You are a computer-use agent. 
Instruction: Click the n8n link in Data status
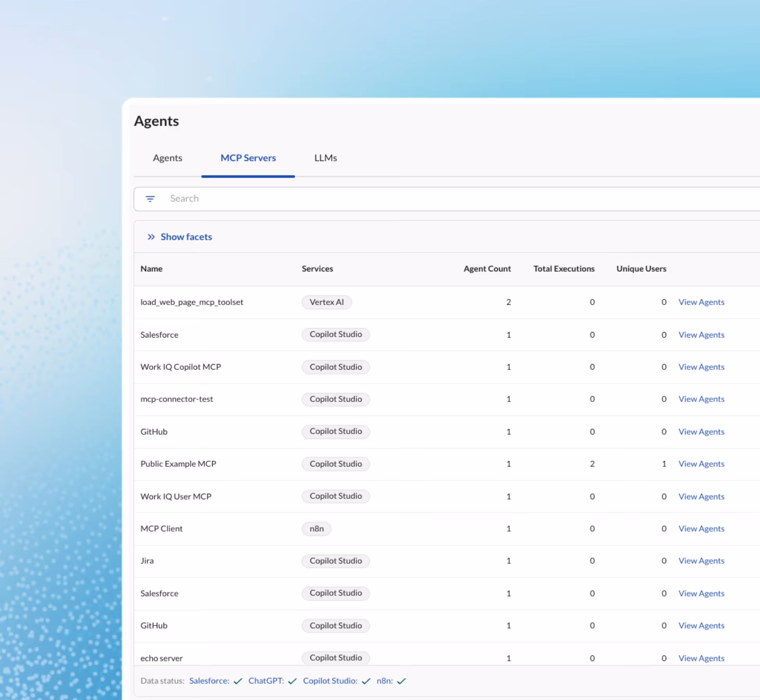[385, 681]
